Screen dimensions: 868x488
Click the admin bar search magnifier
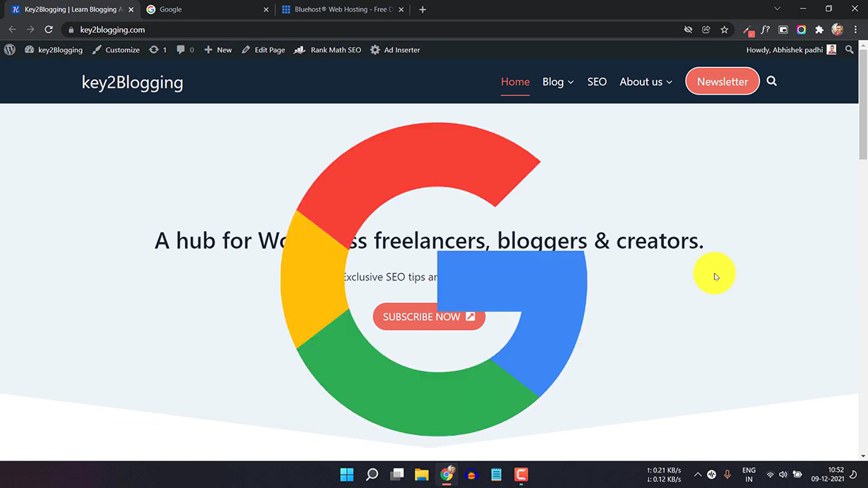click(849, 50)
